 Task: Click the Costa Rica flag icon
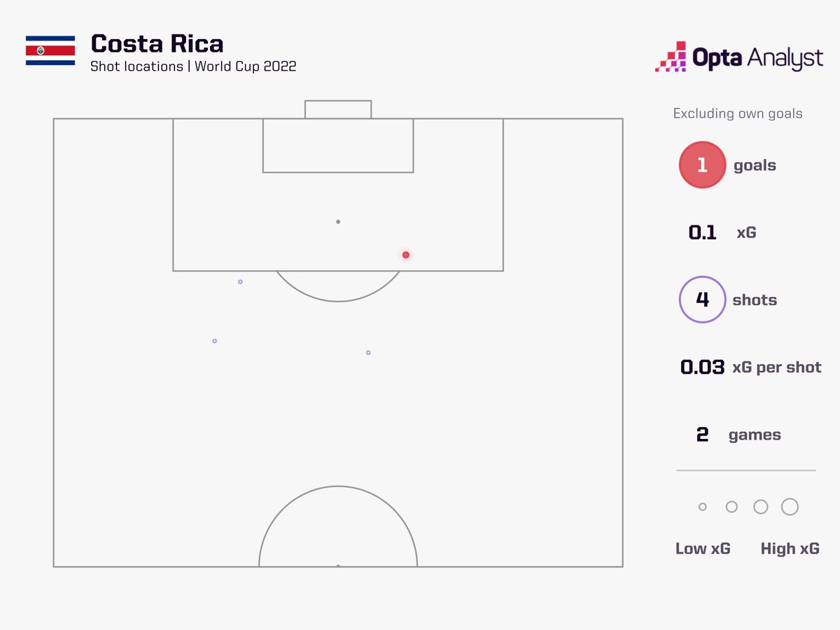[50, 51]
